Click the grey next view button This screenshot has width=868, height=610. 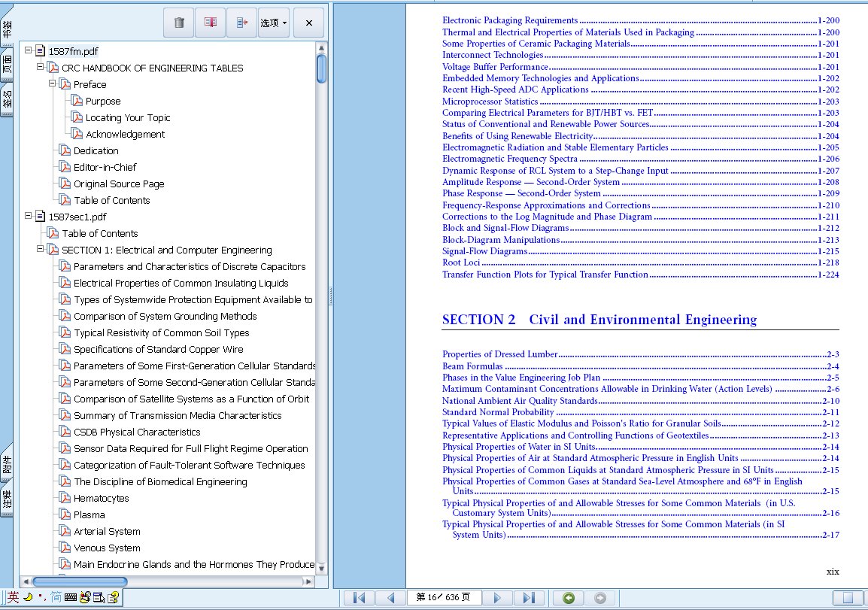[600, 598]
